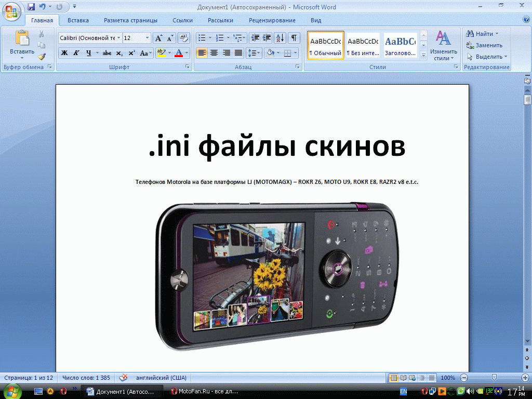The image size is (532, 399).
Task: Click the zoom slider handle
Action: (x=494, y=378)
